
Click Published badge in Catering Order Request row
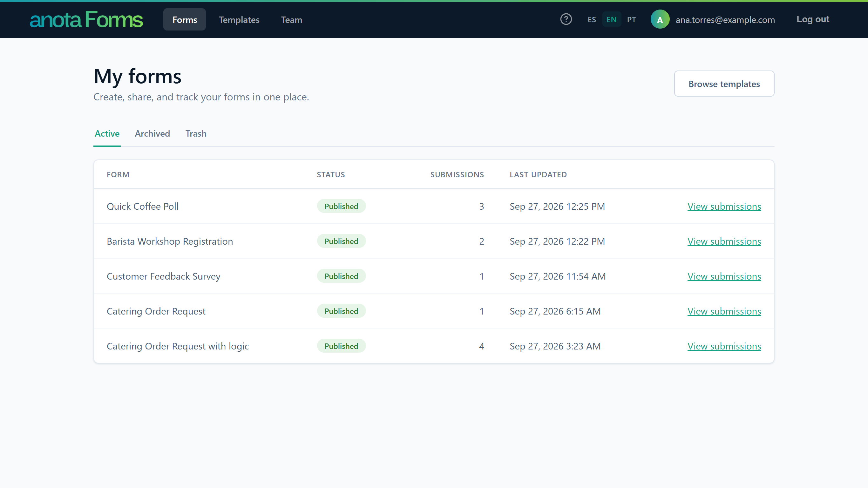[341, 311]
